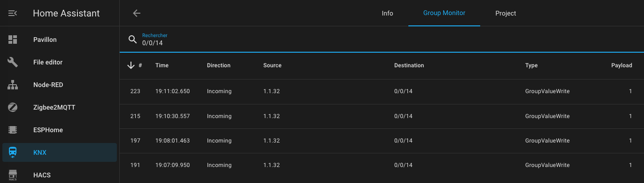Toggle sort order with the down arrow

[x=131, y=65]
